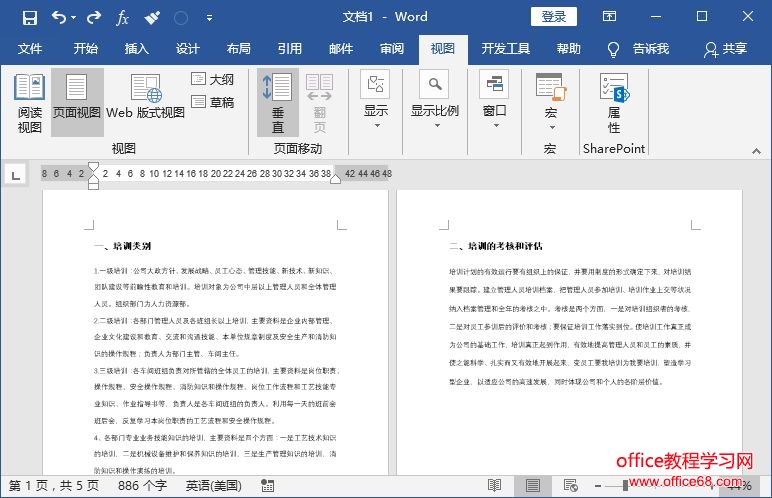Expand the Show (显示) dropdown
772x498 pixels.
pyautogui.click(x=376, y=103)
